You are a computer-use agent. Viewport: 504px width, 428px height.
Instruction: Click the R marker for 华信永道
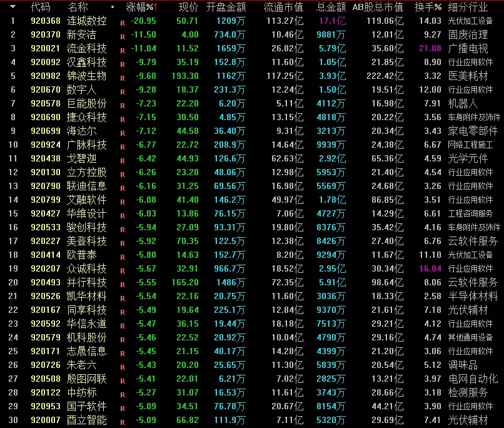pos(123,326)
